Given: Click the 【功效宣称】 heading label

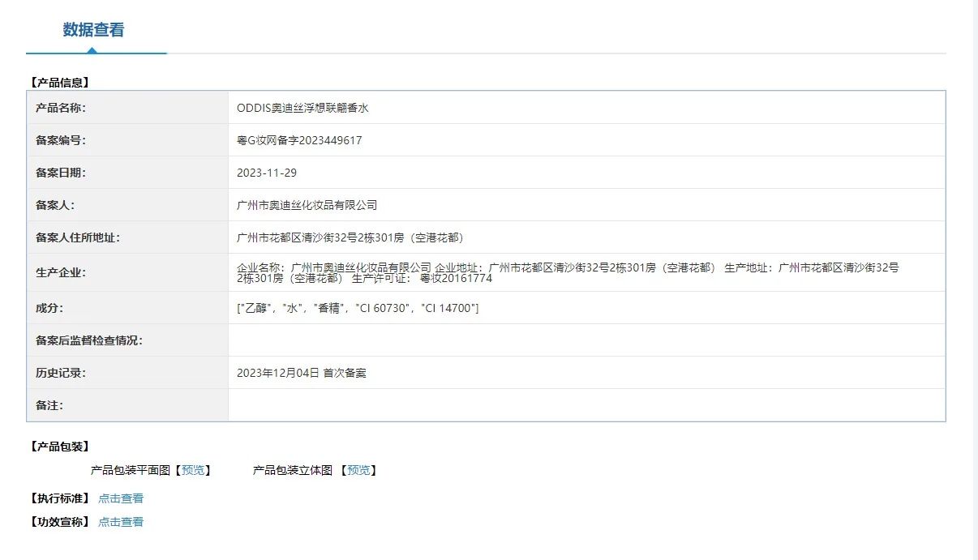Looking at the screenshot, I should [59, 522].
